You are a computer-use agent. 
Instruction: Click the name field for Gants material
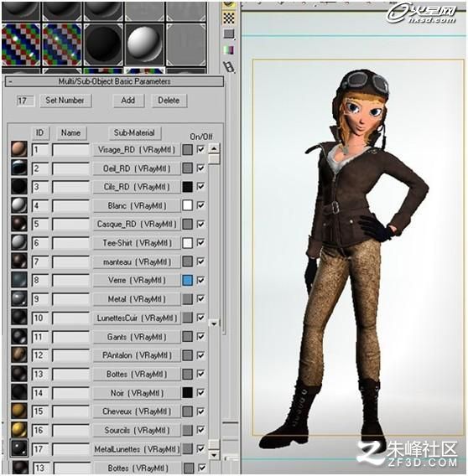pyautogui.click(x=70, y=337)
